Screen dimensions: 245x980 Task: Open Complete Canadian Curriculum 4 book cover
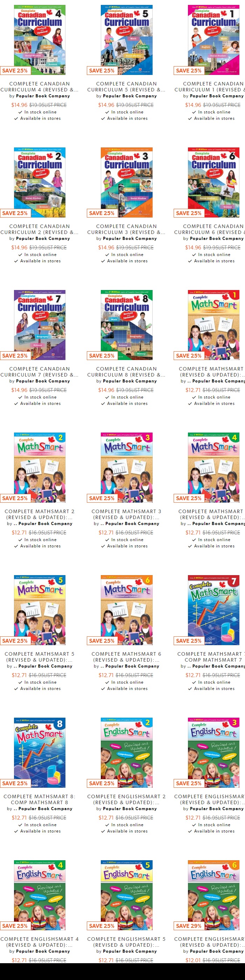tap(40, 40)
